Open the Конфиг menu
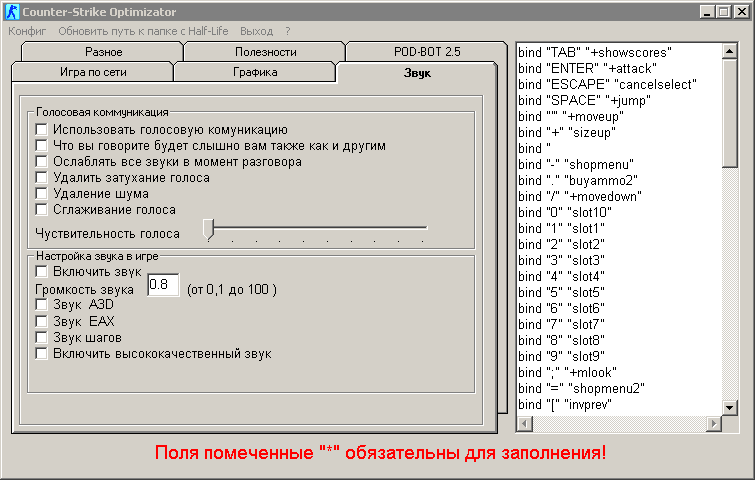This screenshot has width=755, height=480. coord(27,31)
